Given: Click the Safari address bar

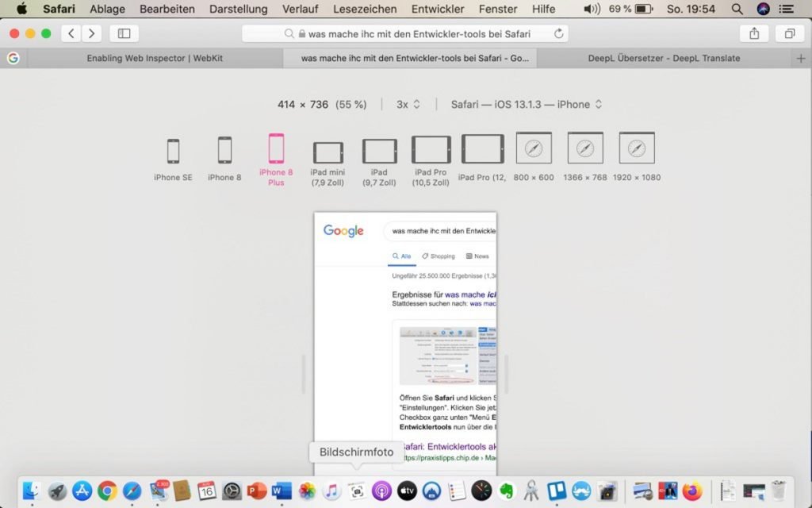Looking at the screenshot, I should click(405, 33).
